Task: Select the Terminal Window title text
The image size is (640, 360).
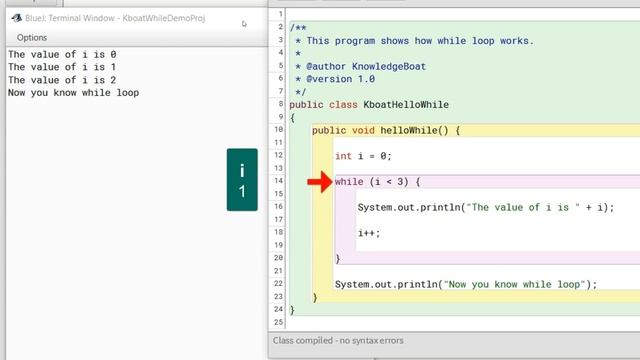Action: [x=115, y=18]
